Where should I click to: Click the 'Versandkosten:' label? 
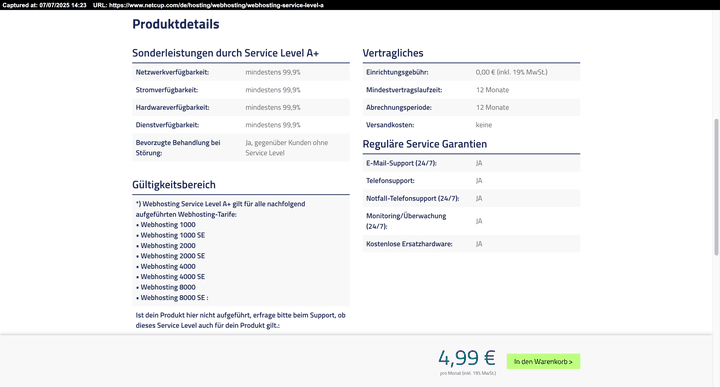tap(390, 125)
